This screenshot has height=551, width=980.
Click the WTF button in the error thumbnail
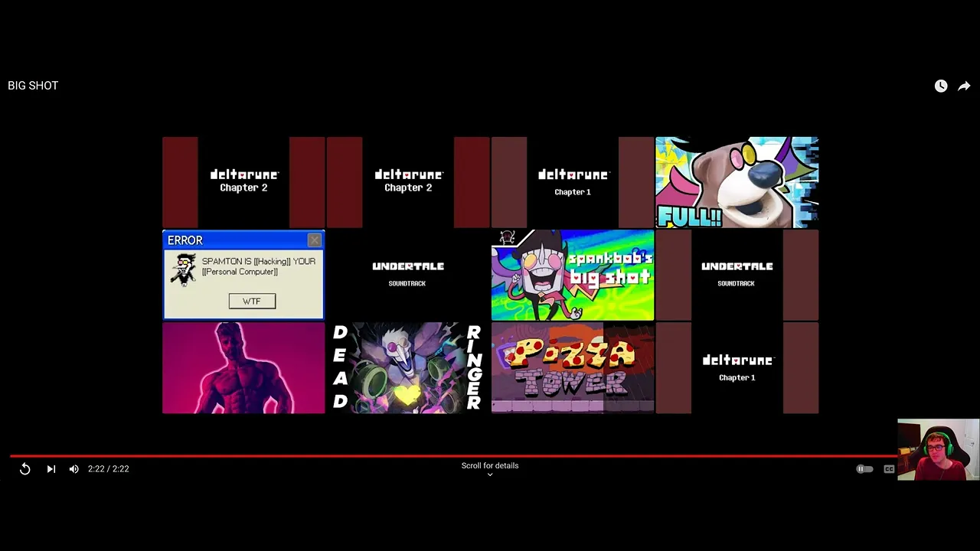pyautogui.click(x=252, y=302)
